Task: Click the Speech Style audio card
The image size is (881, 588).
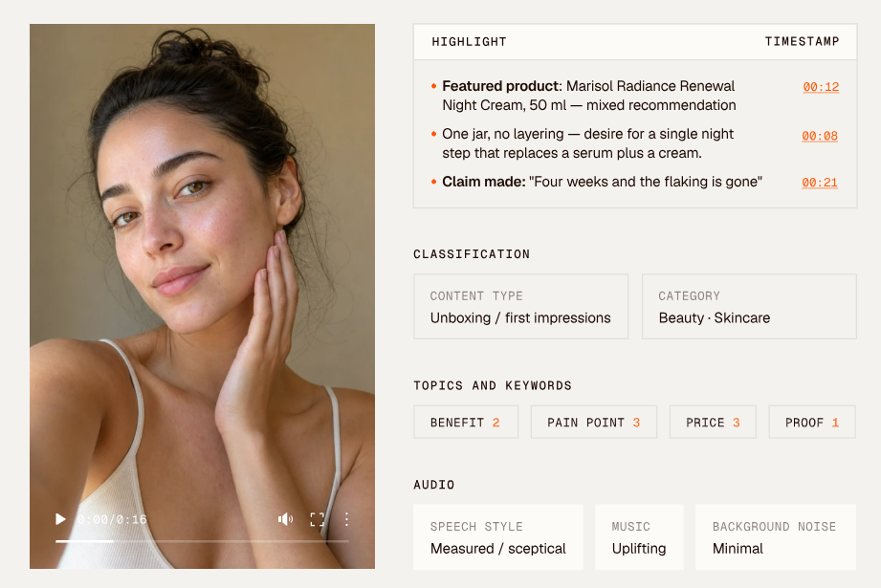Action: [x=498, y=537]
